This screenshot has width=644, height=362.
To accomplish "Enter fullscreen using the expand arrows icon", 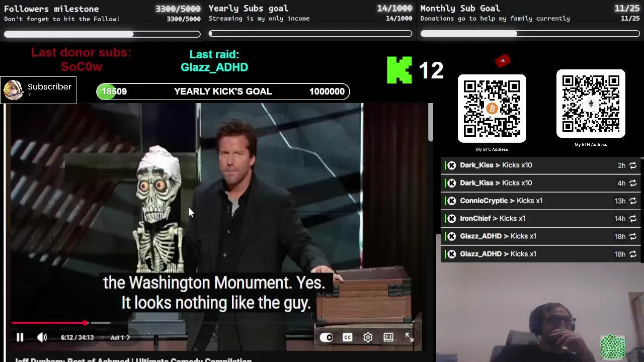I will point(410,337).
